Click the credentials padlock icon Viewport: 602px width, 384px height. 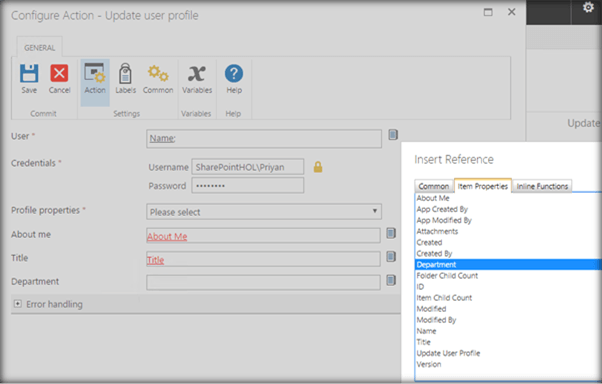coord(318,167)
